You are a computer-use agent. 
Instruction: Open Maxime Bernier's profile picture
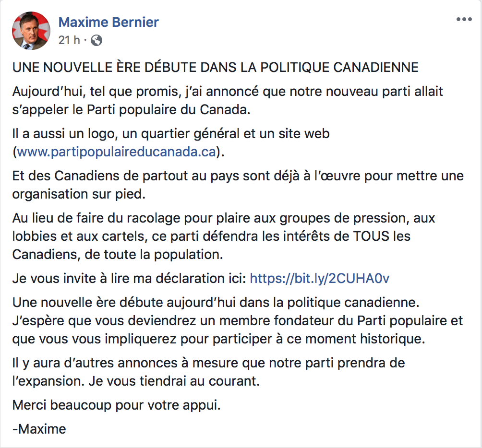point(31,31)
